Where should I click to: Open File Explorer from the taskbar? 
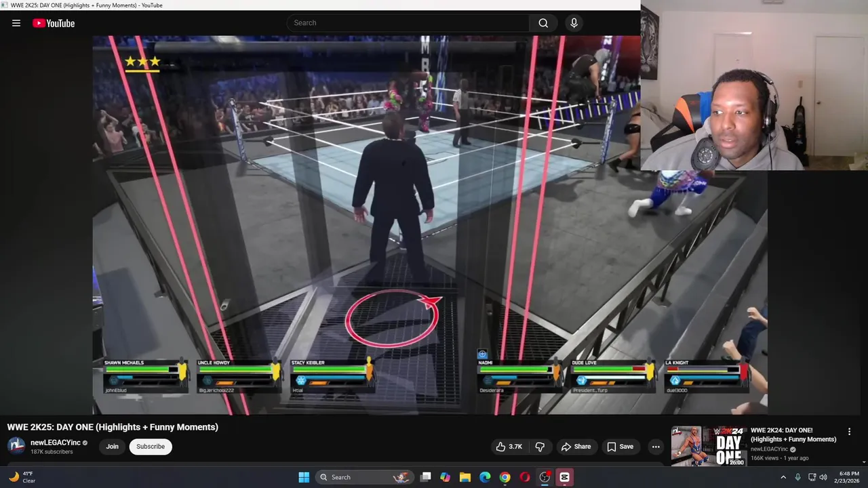pos(465,477)
